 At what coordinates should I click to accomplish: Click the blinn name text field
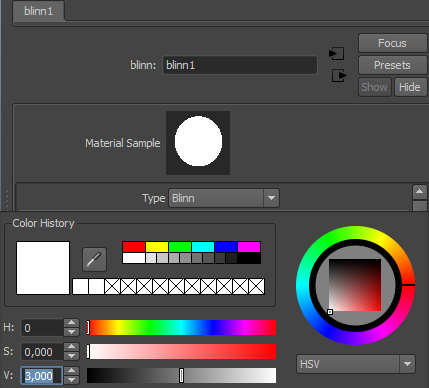coord(240,65)
